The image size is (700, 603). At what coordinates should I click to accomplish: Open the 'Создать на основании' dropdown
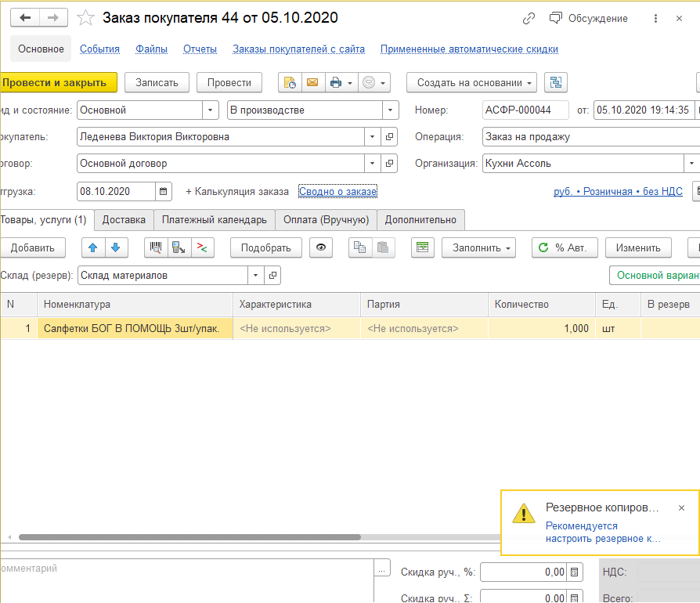(471, 82)
